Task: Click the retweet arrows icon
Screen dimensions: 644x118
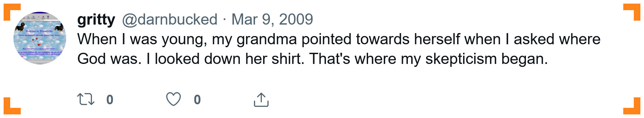Action: click(x=86, y=99)
